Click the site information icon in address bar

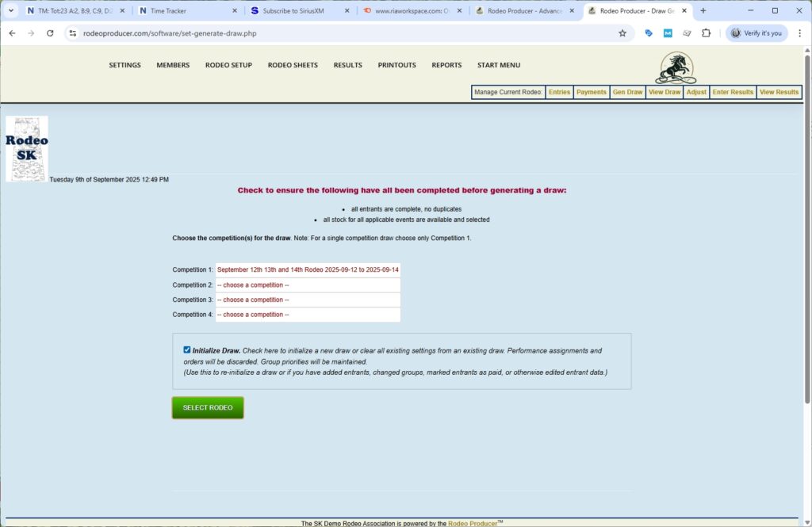[x=72, y=33]
